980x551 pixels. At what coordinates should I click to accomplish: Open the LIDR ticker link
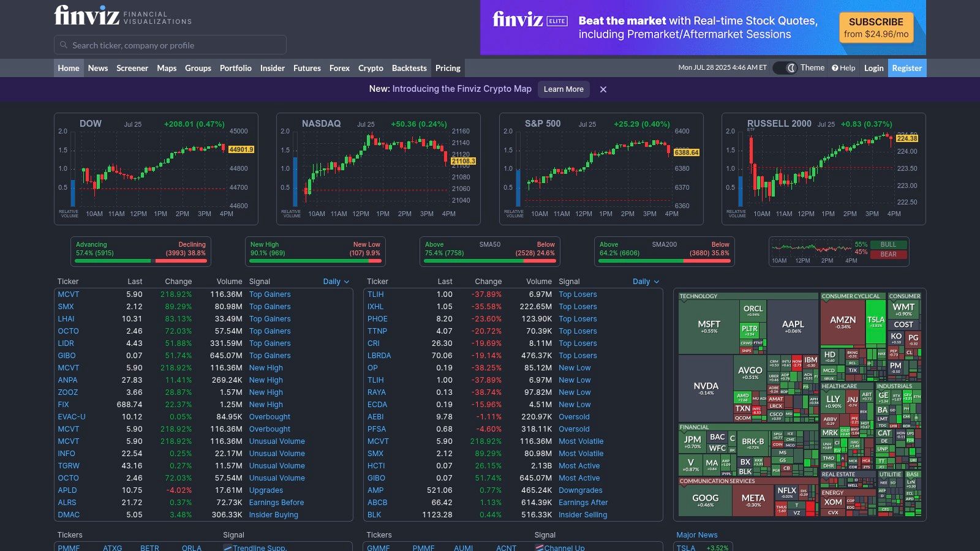66,343
